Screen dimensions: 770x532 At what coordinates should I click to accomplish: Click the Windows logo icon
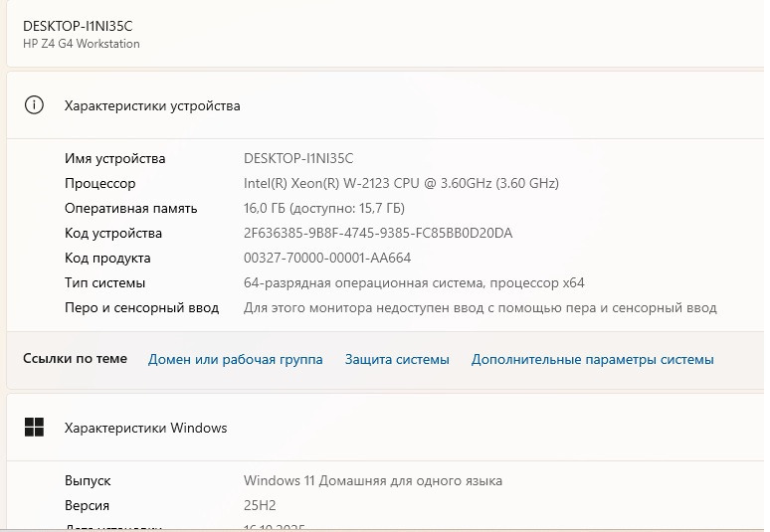[x=34, y=428]
